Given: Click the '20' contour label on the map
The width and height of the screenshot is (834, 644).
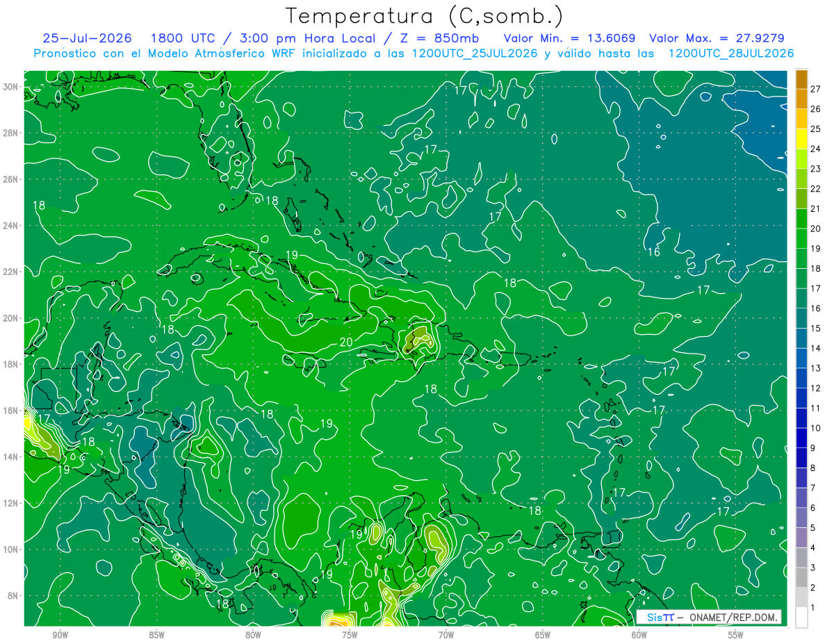Looking at the screenshot, I should (346, 342).
